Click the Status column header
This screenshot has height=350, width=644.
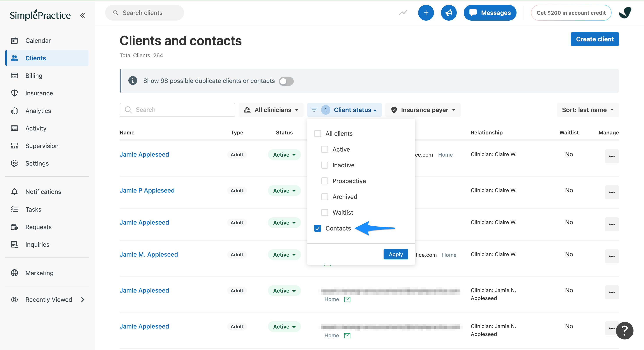click(x=284, y=132)
